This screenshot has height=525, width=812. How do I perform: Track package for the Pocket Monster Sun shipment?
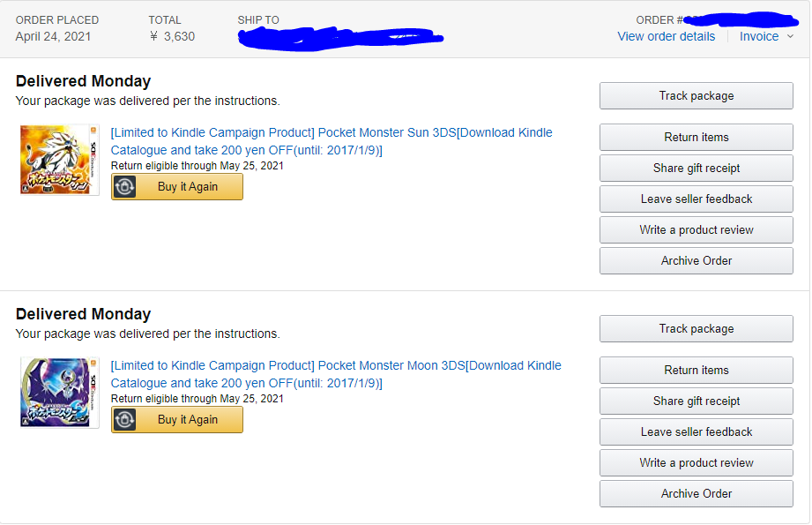(x=696, y=96)
